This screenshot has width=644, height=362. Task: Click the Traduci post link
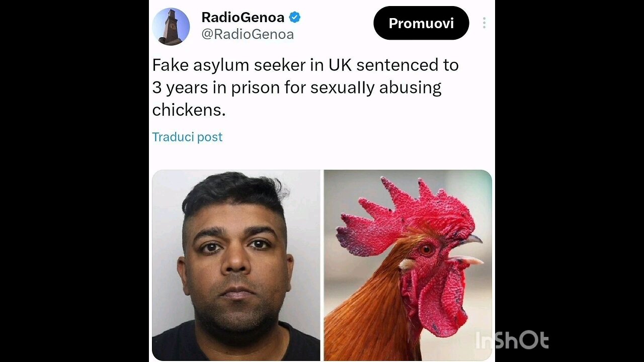point(187,137)
